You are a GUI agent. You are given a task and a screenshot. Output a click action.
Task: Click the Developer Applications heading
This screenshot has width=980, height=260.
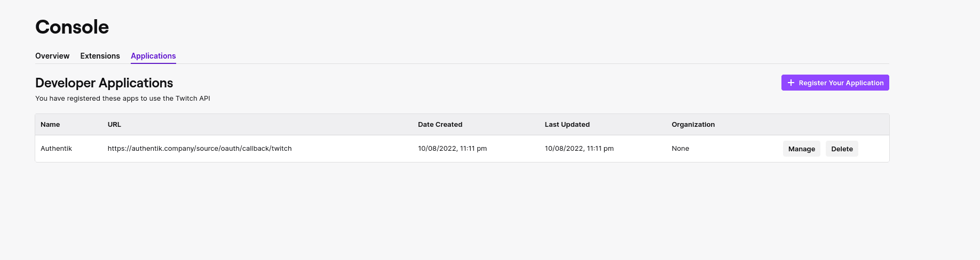click(104, 83)
